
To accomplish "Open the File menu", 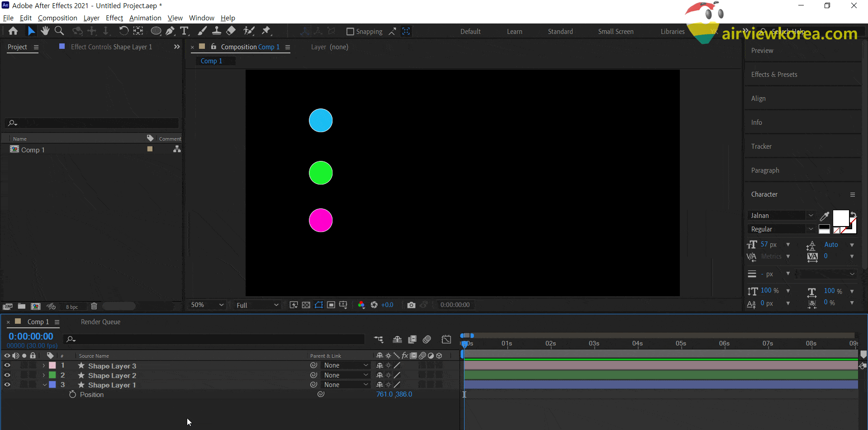I will coord(8,18).
